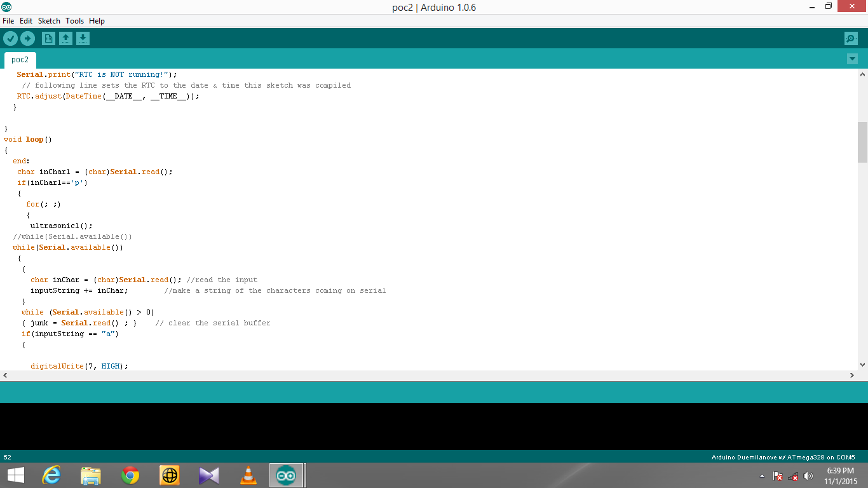Viewport: 868px width, 488px height.
Task: Click the 'inputString += inChar;' statement
Action: (79, 290)
